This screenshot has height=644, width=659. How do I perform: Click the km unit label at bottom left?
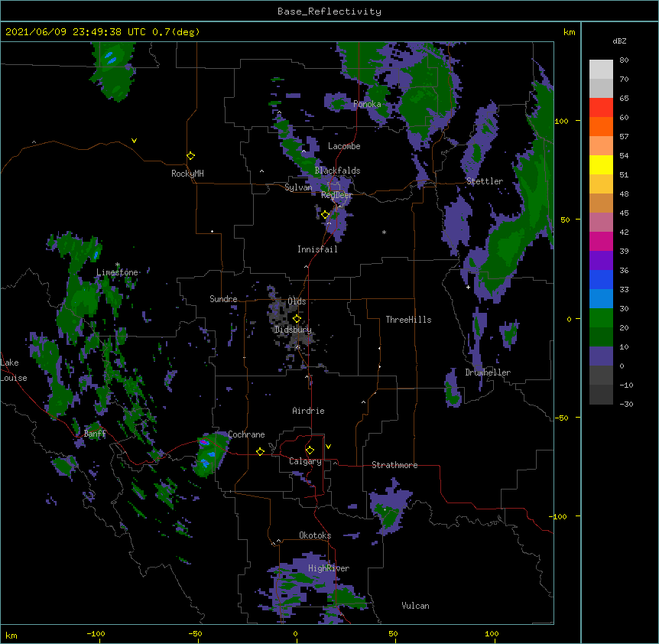point(11,636)
